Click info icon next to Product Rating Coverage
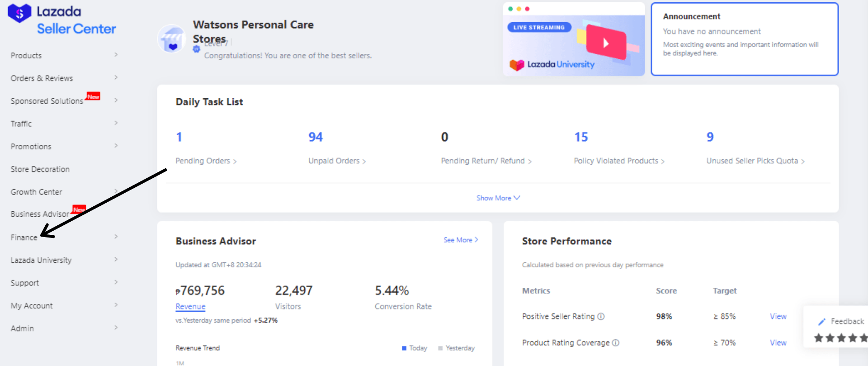 [x=616, y=343]
